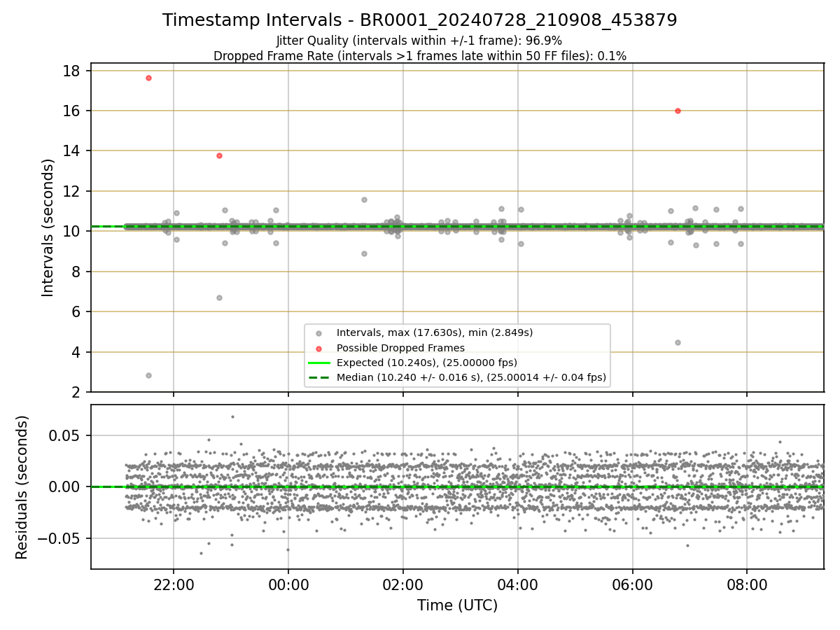Click the legend entry 'Expected (10.240s), (25.00000 fps)'
840x630 pixels.
[x=427, y=363]
